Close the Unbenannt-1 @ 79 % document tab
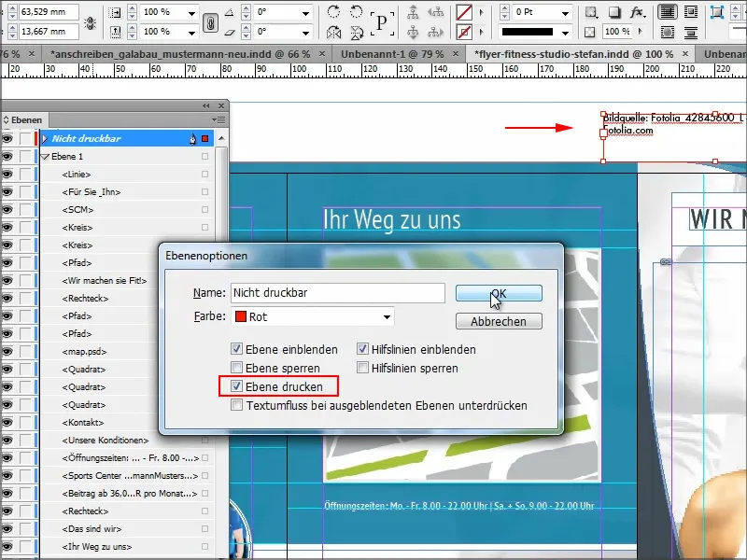This screenshot has height=560, width=747. 456,54
